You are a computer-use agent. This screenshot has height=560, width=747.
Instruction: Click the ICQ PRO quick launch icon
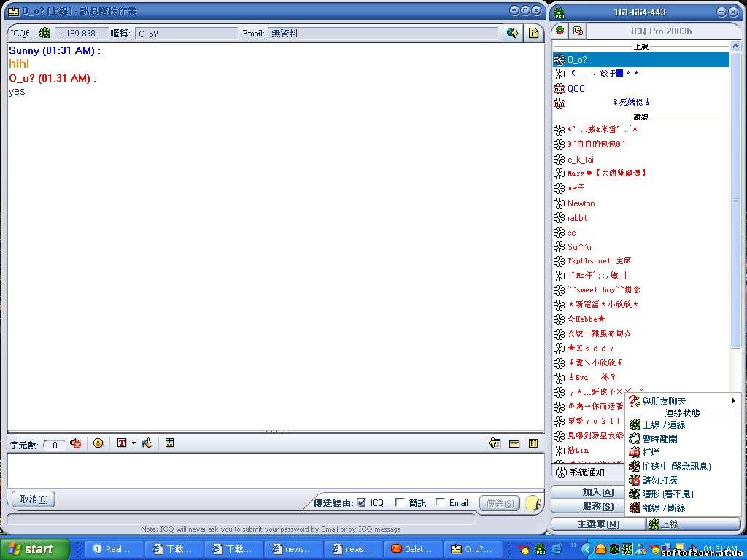[540, 549]
